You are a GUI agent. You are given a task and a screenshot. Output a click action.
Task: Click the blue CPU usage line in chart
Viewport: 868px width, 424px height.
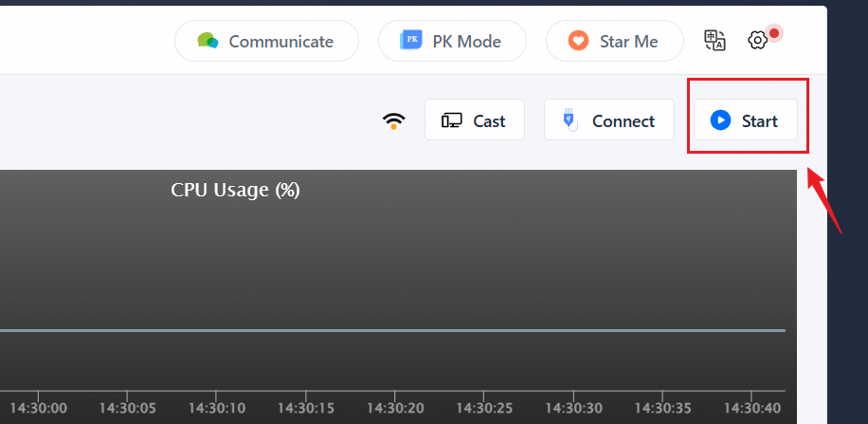coord(392,331)
